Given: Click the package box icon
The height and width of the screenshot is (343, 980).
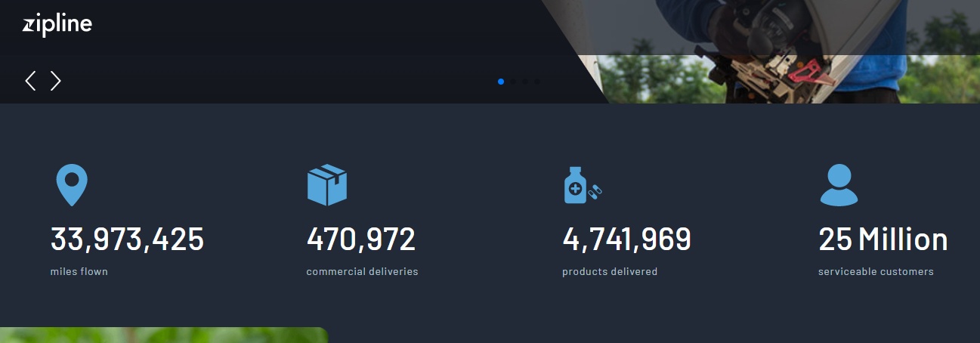Looking at the screenshot, I should click(327, 185).
